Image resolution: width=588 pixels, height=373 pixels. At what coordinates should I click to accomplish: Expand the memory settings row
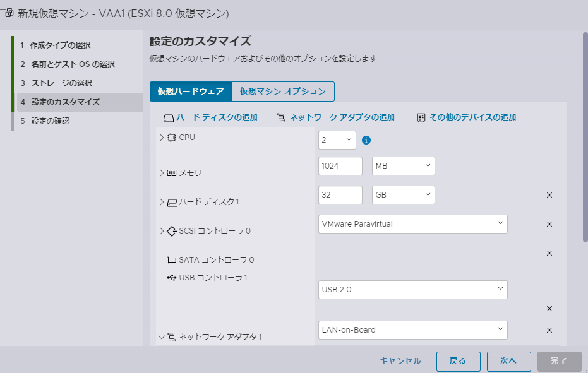pyautogui.click(x=162, y=173)
